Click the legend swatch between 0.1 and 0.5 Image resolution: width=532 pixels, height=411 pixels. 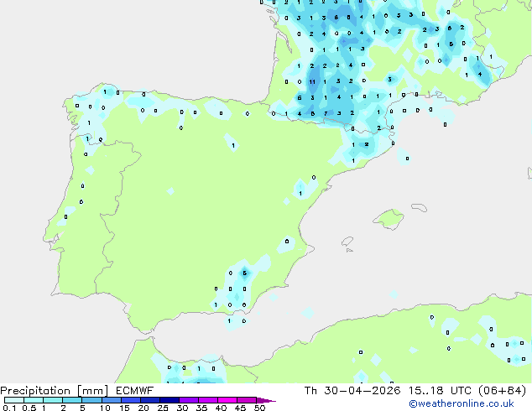point(14,400)
